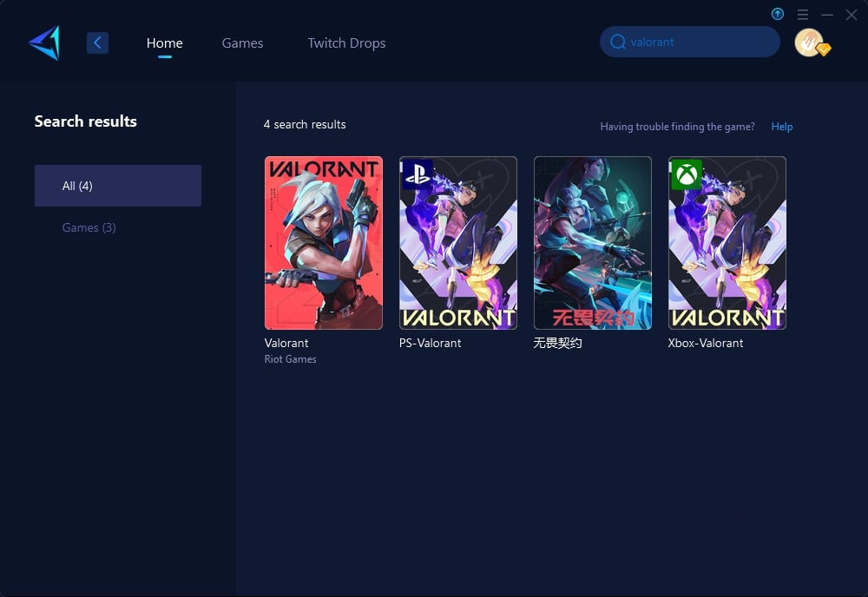Open the Help link
Screen dimensions: 868x597
tap(782, 127)
